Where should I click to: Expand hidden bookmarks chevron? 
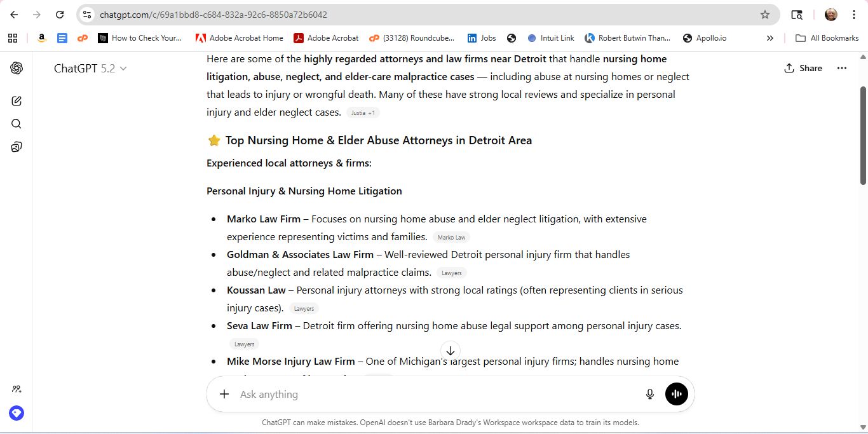[770, 38]
